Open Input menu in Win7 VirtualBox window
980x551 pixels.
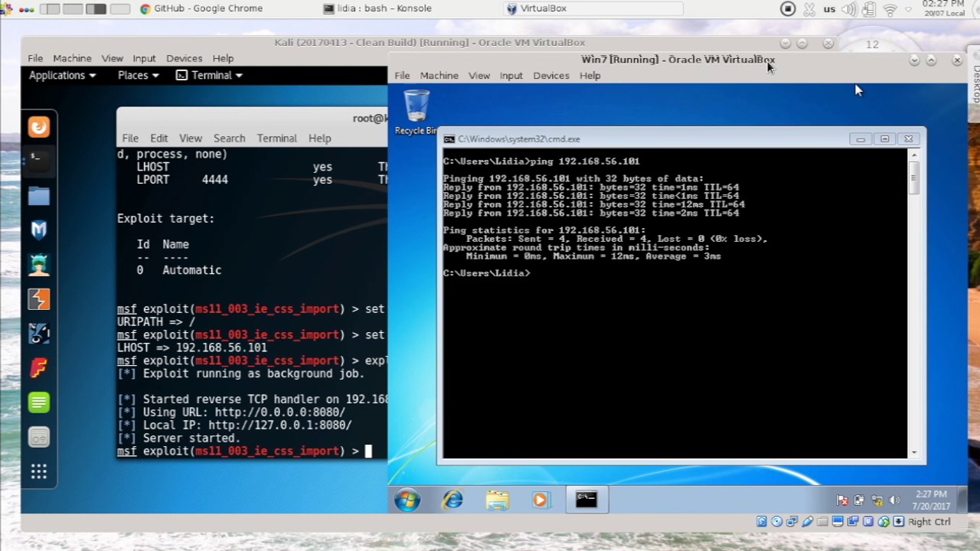511,75
